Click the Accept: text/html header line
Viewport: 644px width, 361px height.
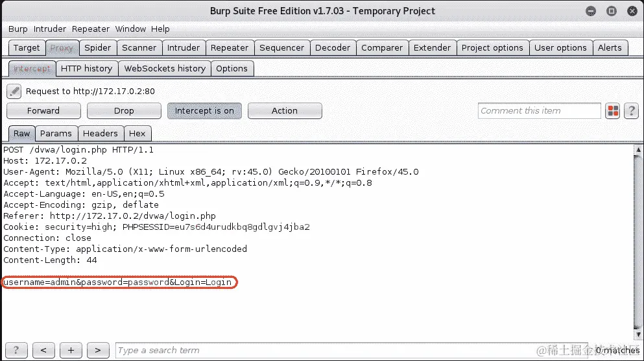tap(187, 183)
